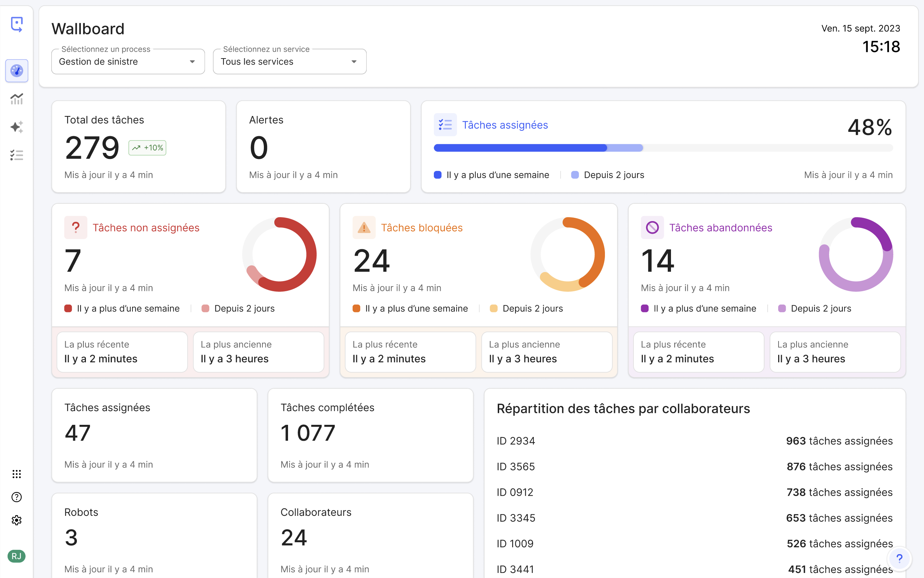Click the floating help question button

[899, 558]
